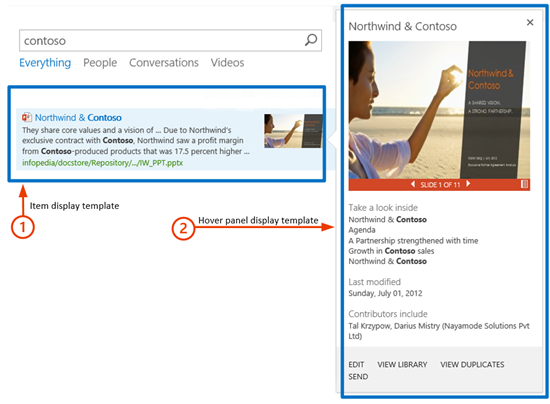Switch to the Videos tab
This screenshot has height=404, width=550.
(227, 63)
